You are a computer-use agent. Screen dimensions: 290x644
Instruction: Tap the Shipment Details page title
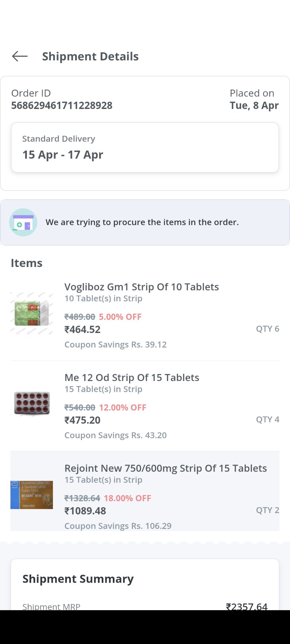90,56
